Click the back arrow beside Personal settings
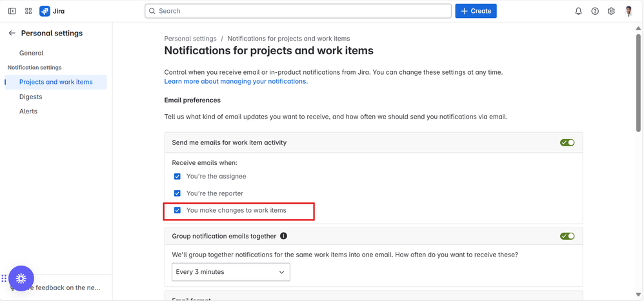Viewport: 644px width, 301px height. (12, 33)
